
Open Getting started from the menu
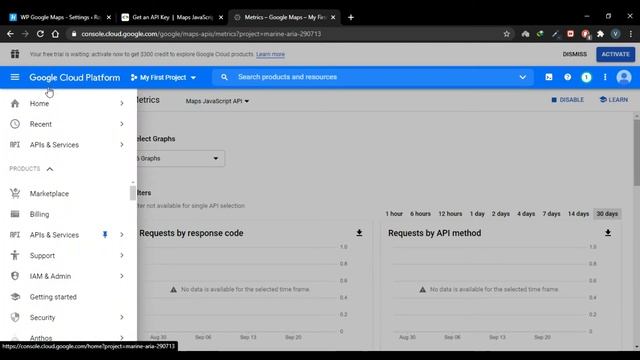[x=53, y=297]
